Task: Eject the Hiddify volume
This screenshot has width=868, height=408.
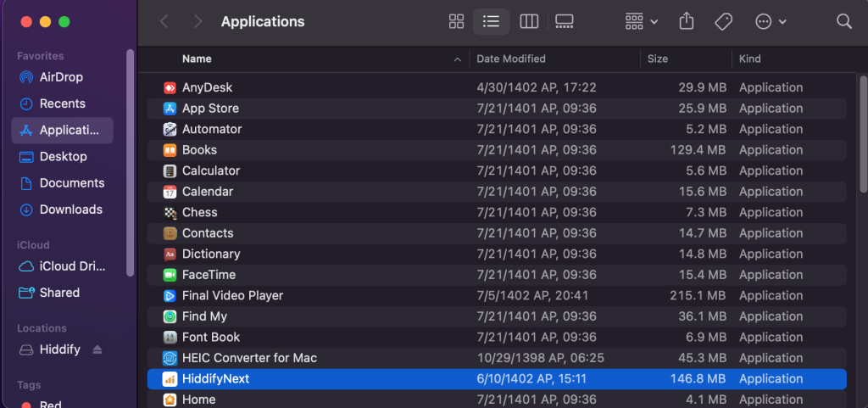Action: [97, 349]
